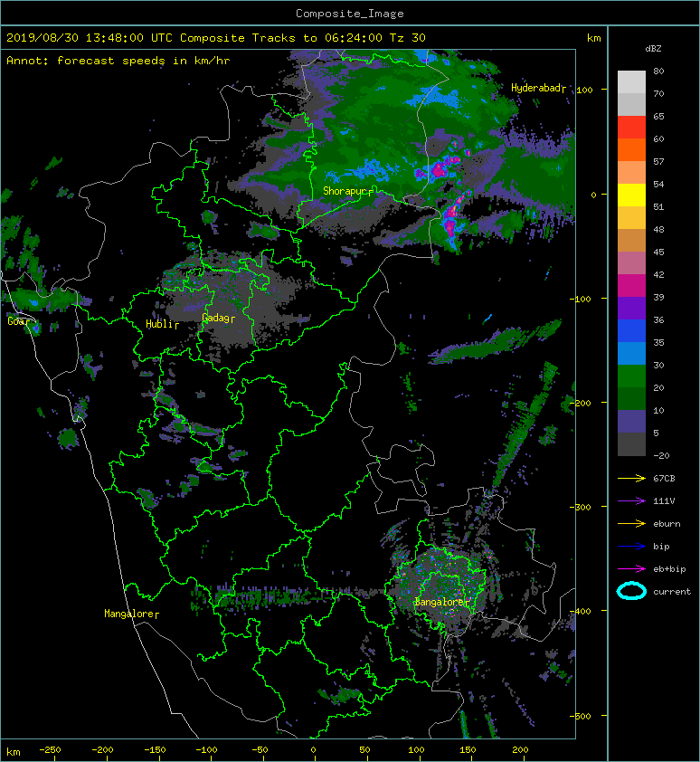The width and height of the screenshot is (700, 762).
Task: Select the magenta swatch in the dBZ scale
Action: (631, 286)
